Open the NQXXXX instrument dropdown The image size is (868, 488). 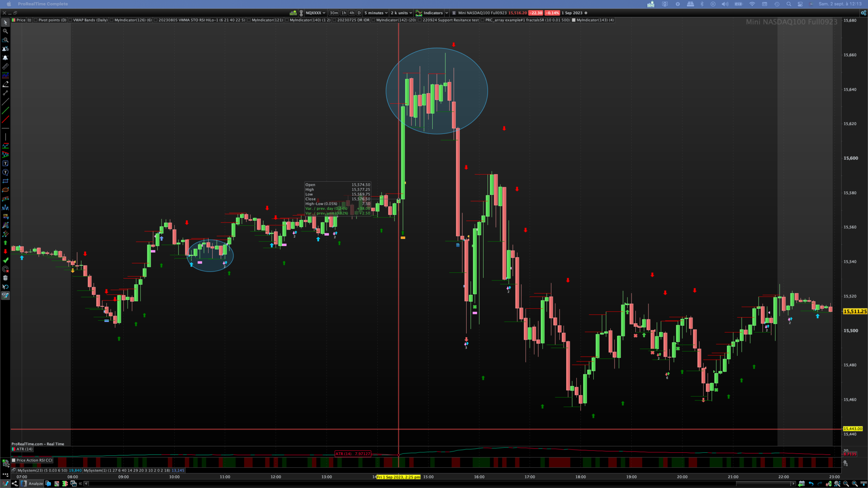315,13
